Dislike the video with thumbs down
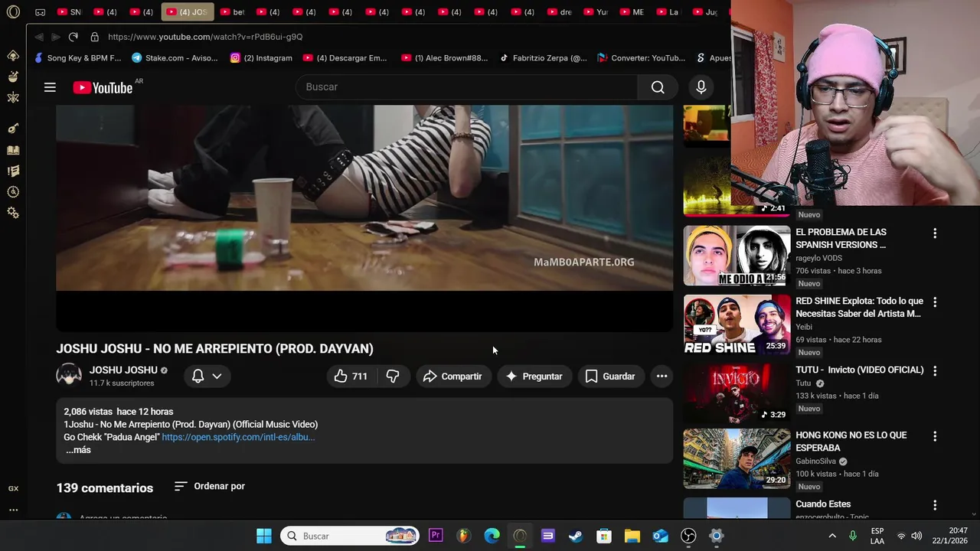Viewport: 980px width, 551px height. pyautogui.click(x=393, y=376)
